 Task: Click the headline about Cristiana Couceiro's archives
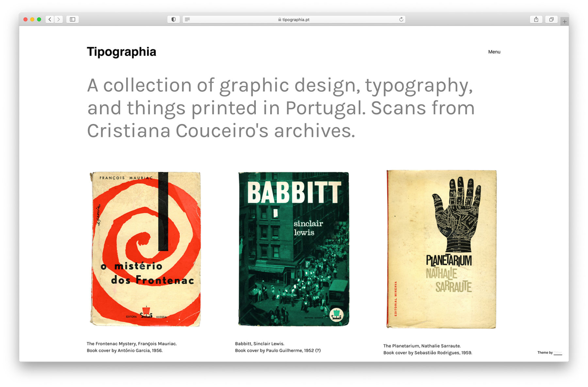[281, 108]
